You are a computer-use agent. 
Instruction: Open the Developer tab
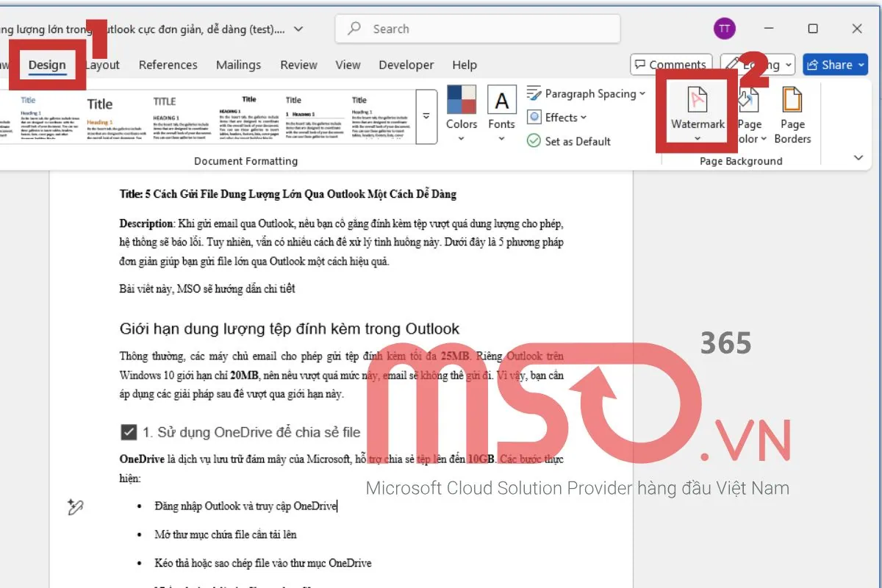(x=406, y=65)
